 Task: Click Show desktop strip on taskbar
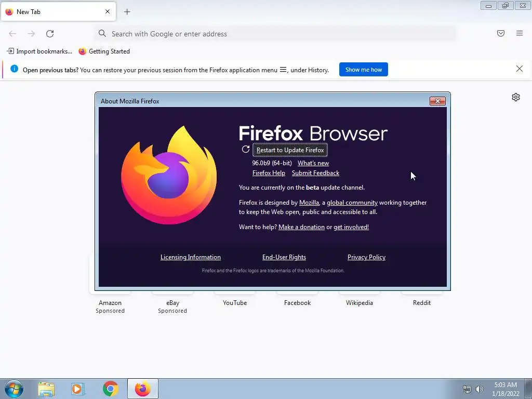528,389
